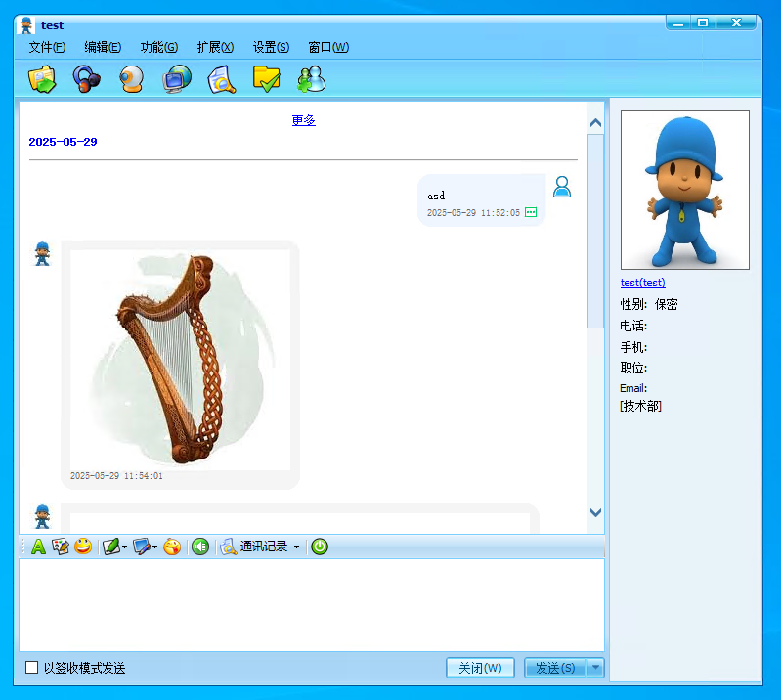The height and width of the screenshot is (700, 781).
Task: Open the harp image in the chat
Action: (x=180, y=360)
